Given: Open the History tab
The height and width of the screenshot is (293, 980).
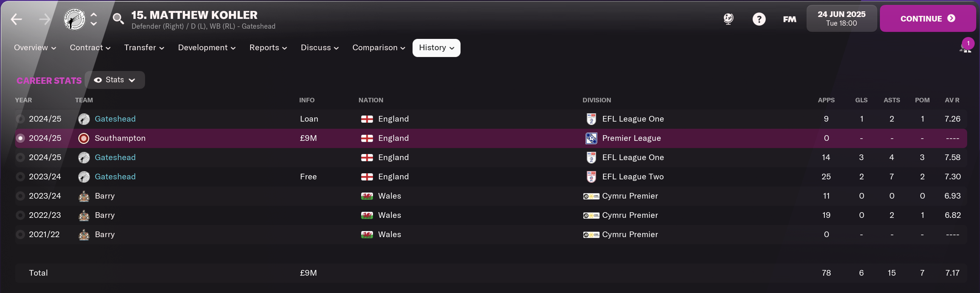Looking at the screenshot, I should click(x=436, y=48).
